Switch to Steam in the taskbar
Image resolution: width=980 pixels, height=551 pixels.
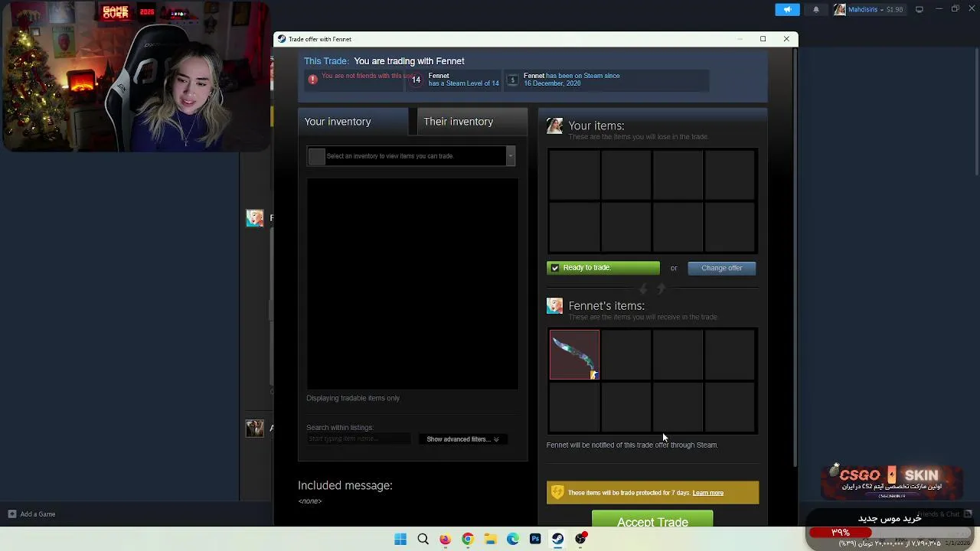pyautogui.click(x=558, y=539)
